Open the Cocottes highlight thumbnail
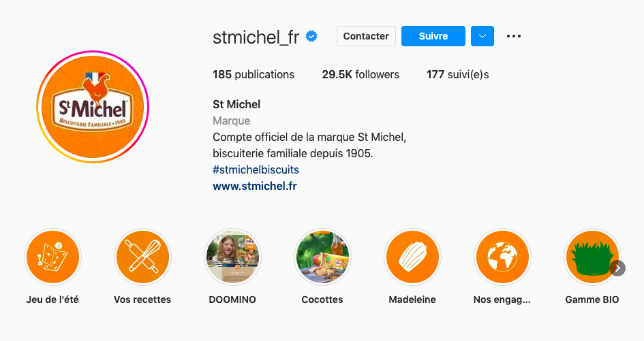 point(322,257)
